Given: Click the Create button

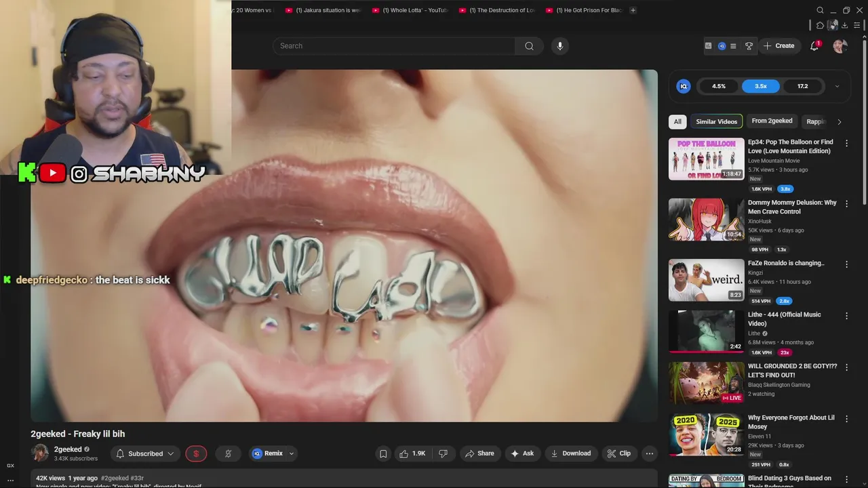Looking at the screenshot, I should (x=778, y=46).
